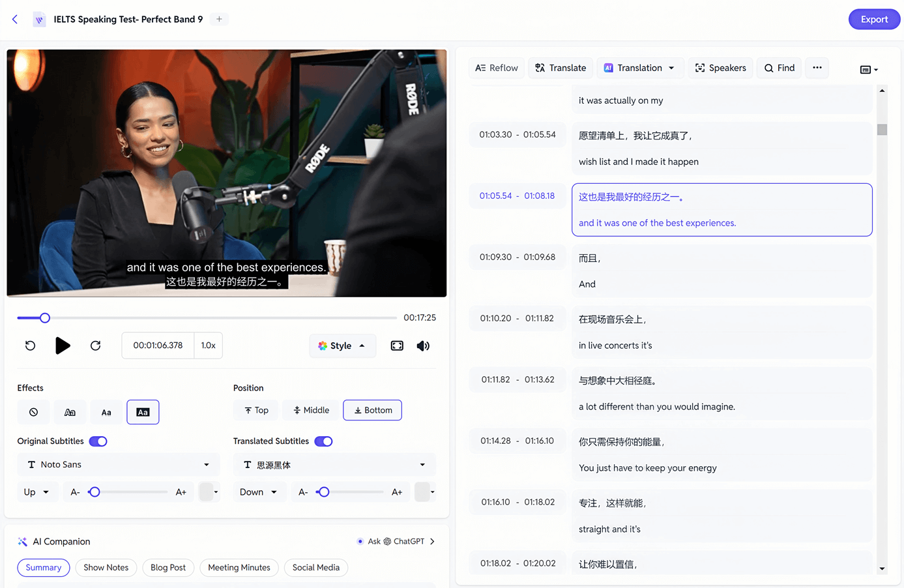
Task: Click the Export button
Action: 874,20
